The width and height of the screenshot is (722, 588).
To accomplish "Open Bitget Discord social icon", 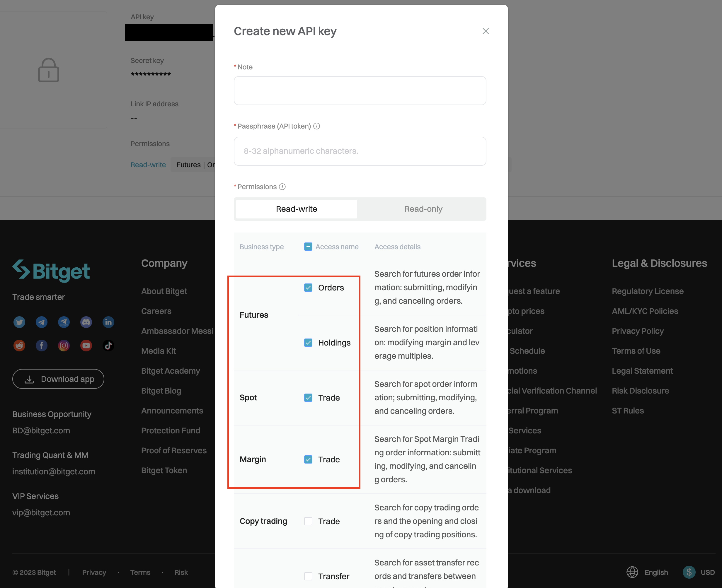I will pyautogui.click(x=86, y=322).
